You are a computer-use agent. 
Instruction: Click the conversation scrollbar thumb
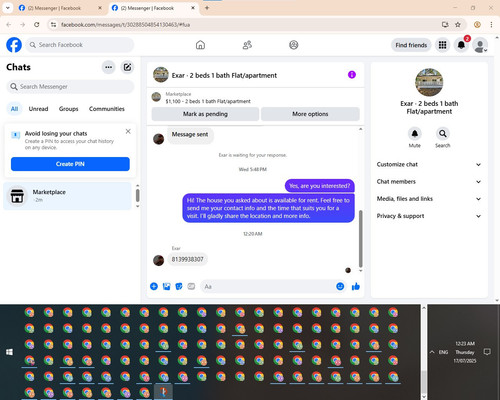(x=360, y=238)
